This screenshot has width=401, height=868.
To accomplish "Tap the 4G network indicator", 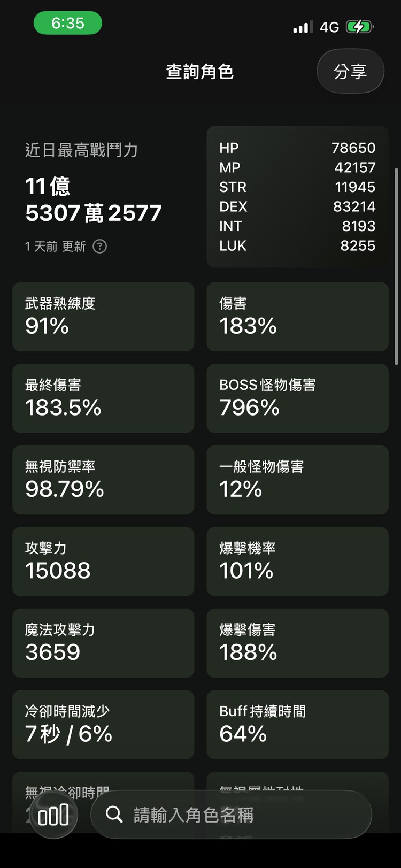I will pyautogui.click(x=329, y=26).
